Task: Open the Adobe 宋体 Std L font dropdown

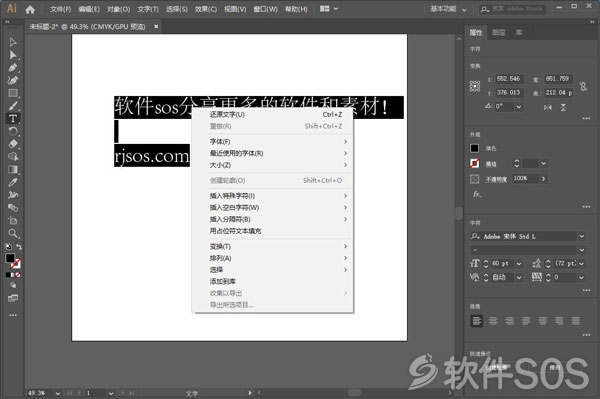Action: click(581, 236)
